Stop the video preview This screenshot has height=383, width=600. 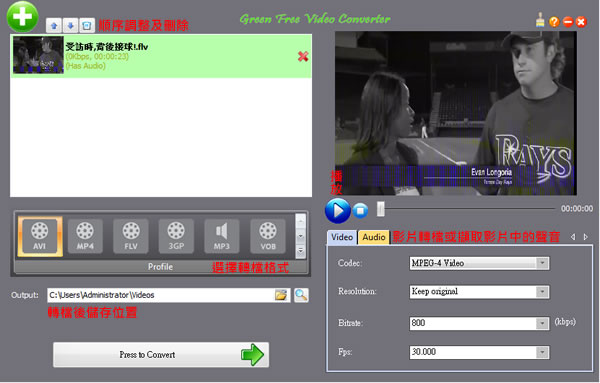point(360,210)
